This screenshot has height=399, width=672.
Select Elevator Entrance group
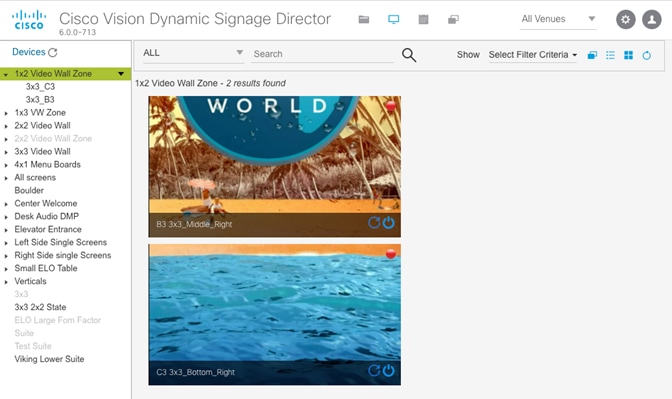[48, 229]
